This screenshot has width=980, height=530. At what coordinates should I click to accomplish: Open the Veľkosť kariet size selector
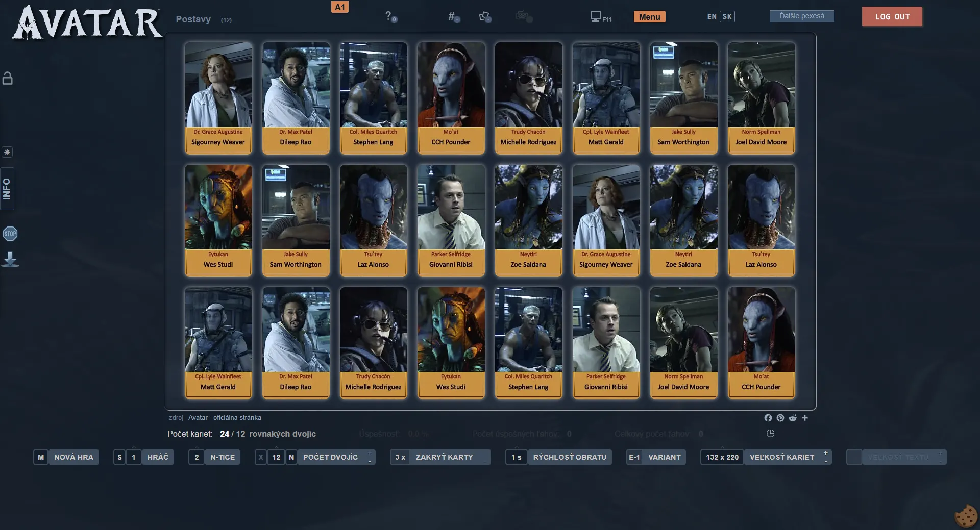tap(782, 457)
